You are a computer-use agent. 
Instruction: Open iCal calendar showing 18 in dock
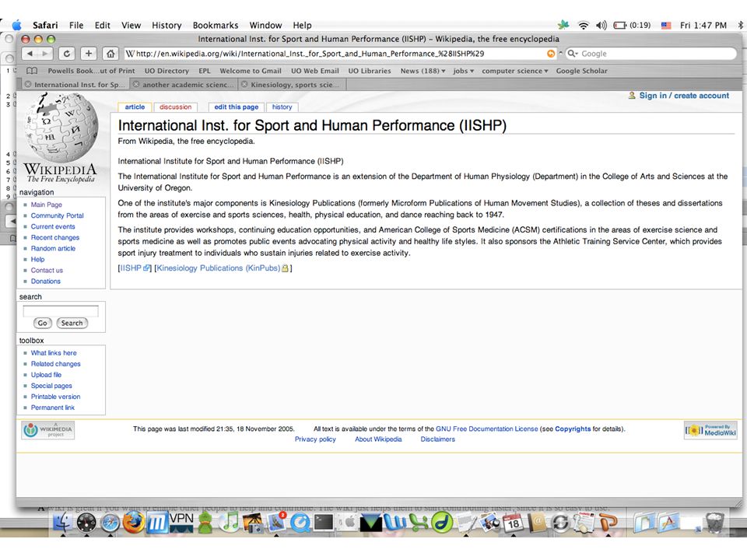[x=513, y=523]
